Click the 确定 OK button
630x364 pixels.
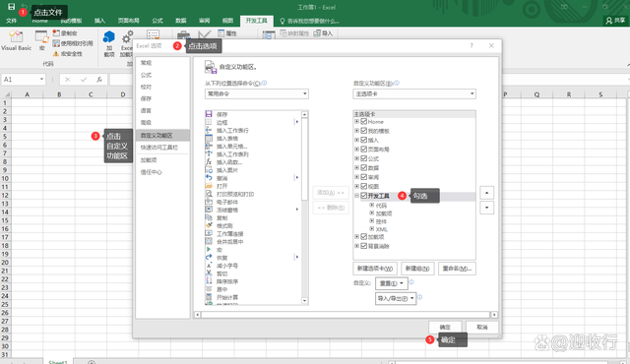click(445, 327)
